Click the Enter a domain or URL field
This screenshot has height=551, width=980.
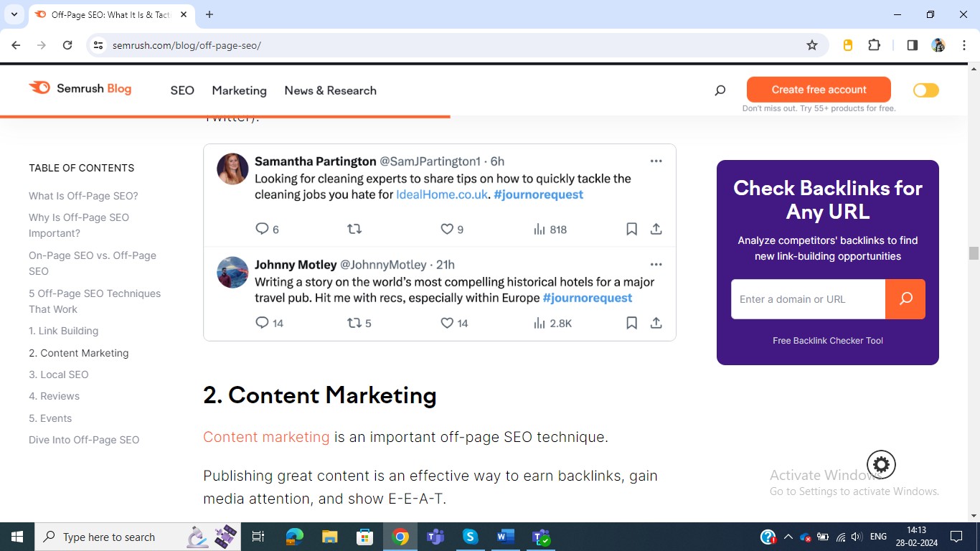tap(808, 299)
